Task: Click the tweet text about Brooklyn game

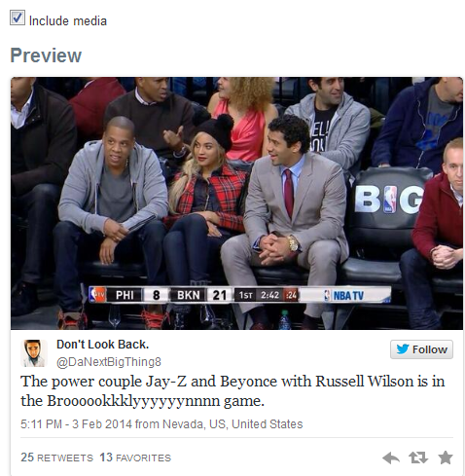Action: coord(232,391)
